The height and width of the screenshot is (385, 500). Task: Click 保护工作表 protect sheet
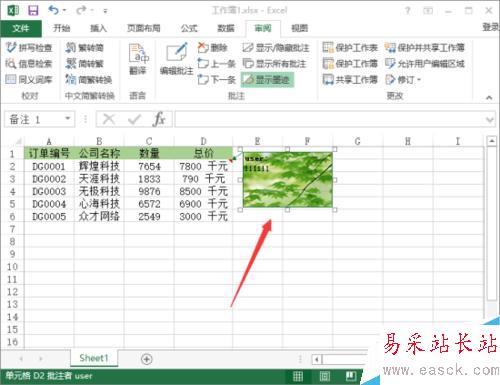point(350,48)
